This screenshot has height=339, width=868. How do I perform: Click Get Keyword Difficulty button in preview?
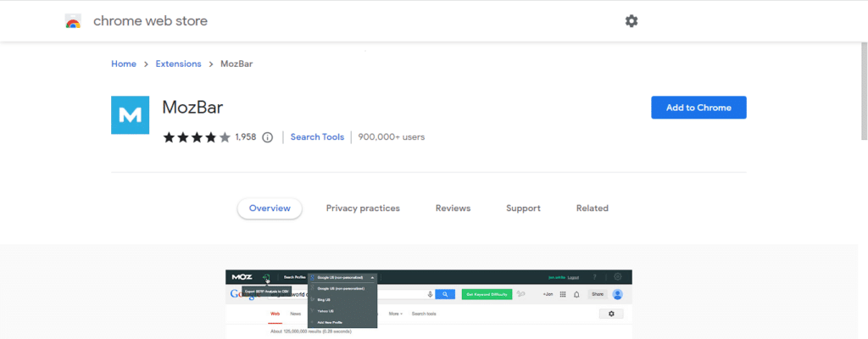487,294
